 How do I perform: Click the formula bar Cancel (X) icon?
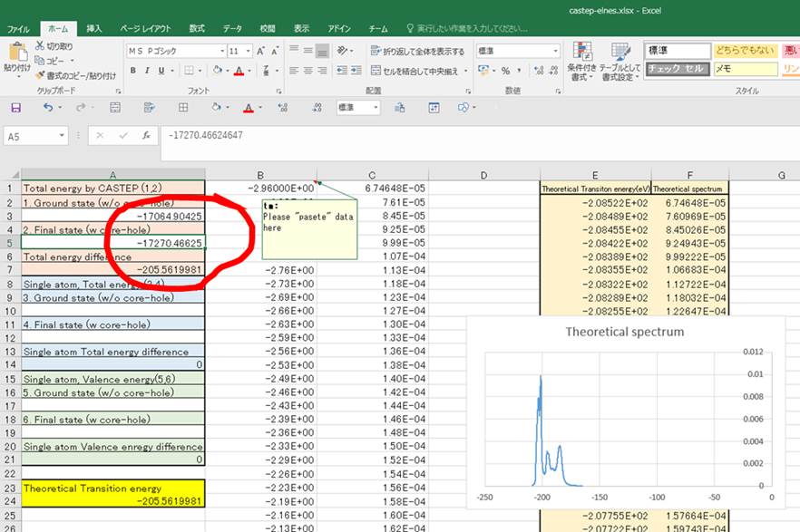100,136
